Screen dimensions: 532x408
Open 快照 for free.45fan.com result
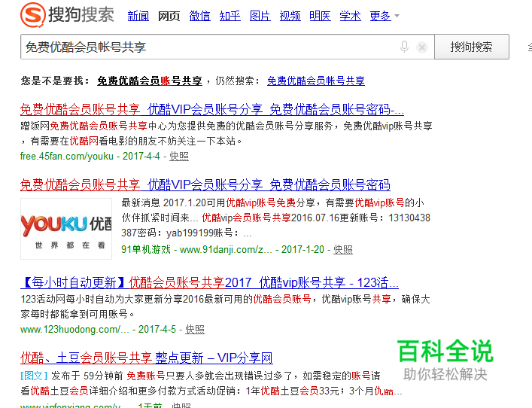pos(179,156)
